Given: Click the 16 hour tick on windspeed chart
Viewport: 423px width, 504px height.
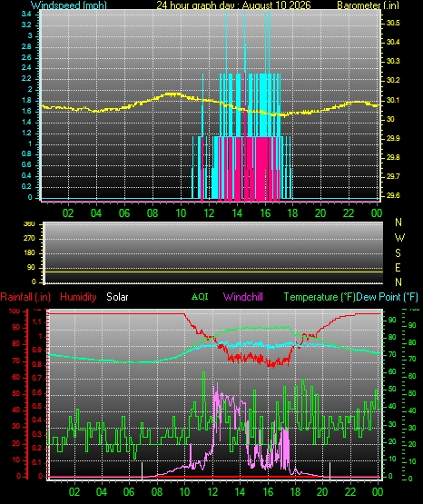Looking at the screenshot, I should pyautogui.click(x=265, y=212).
